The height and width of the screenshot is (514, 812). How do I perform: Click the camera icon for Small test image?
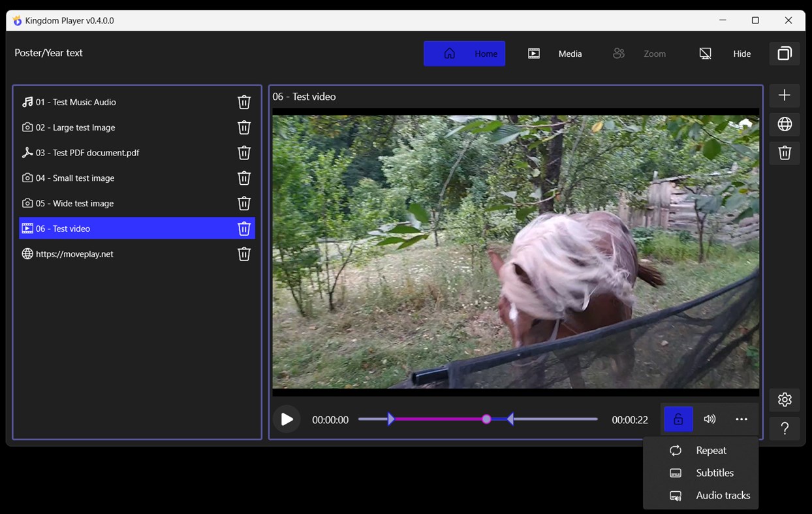click(x=27, y=178)
